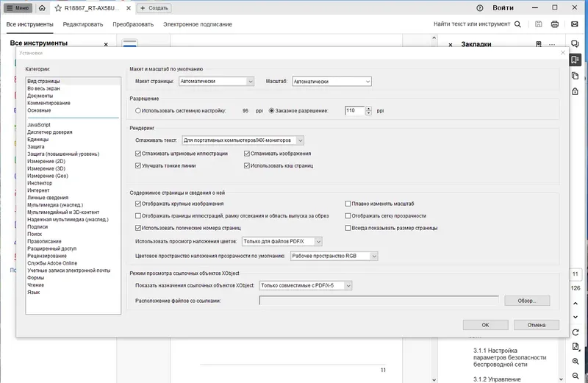Toggle Использовать логические номера страниц

pyautogui.click(x=138, y=228)
